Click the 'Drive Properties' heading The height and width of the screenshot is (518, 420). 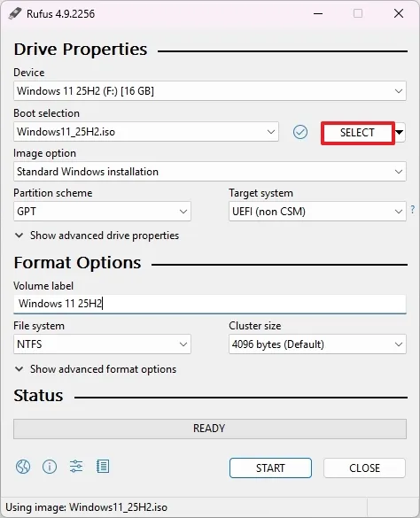click(81, 50)
